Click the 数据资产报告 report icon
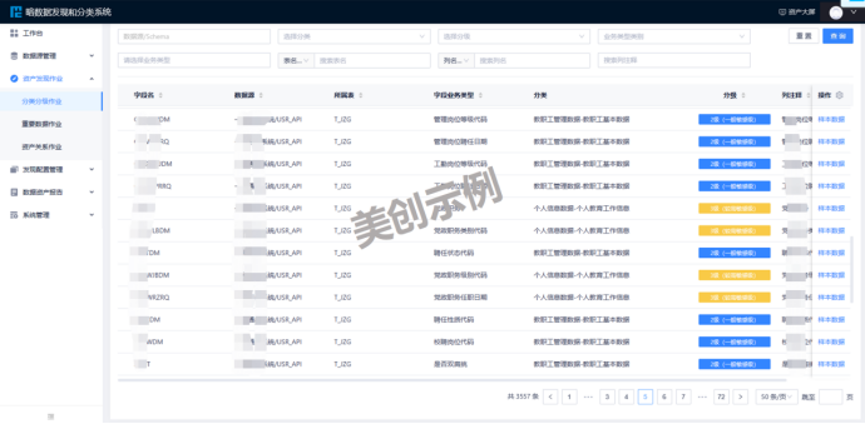Screen dimensions: 866x424 14,192
